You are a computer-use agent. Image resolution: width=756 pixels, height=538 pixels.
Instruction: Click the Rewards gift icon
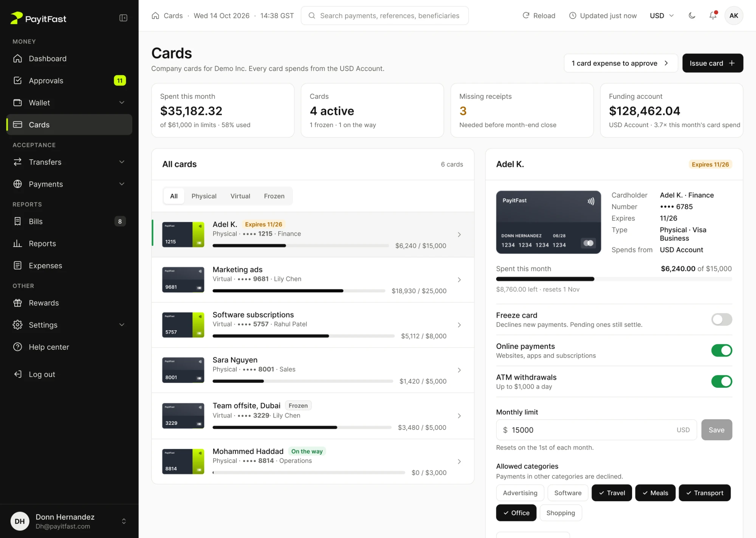[17, 303]
